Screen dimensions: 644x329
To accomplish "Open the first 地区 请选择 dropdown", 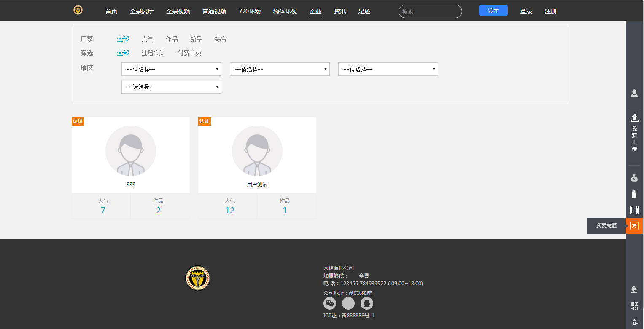I will (171, 69).
